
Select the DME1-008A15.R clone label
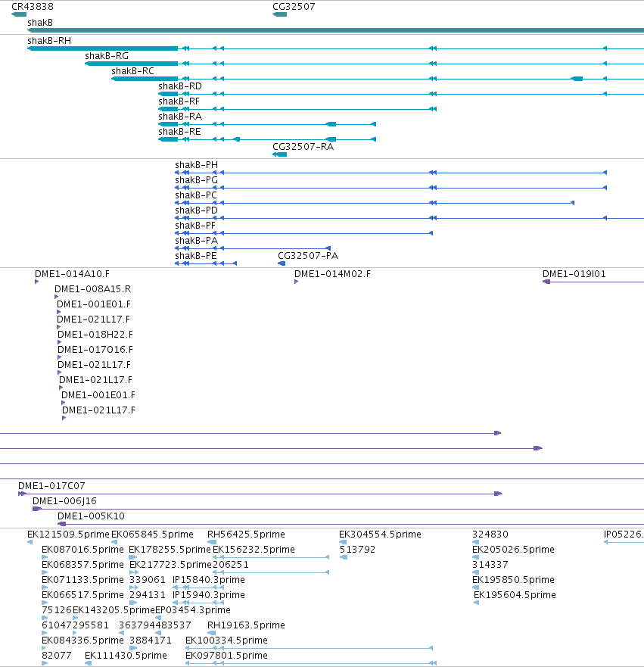click(92, 289)
